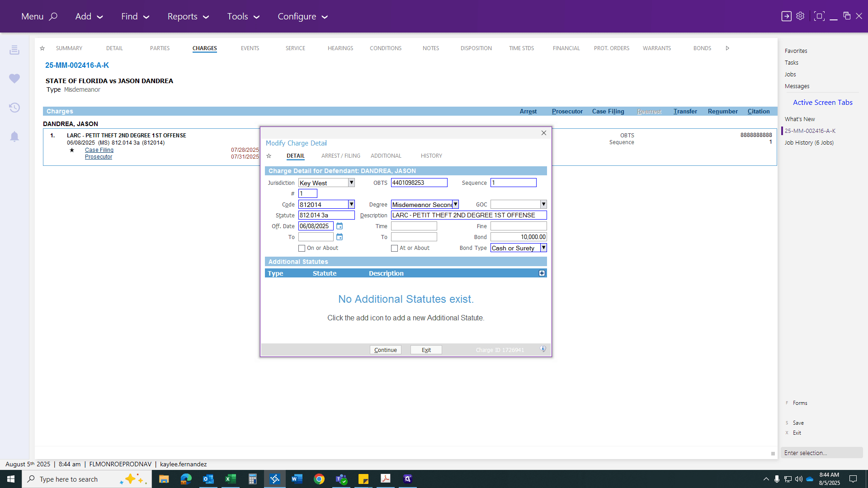Expand the GOC dropdown
Image resolution: width=868 pixels, height=488 pixels.
pyautogui.click(x=543, y=204)
